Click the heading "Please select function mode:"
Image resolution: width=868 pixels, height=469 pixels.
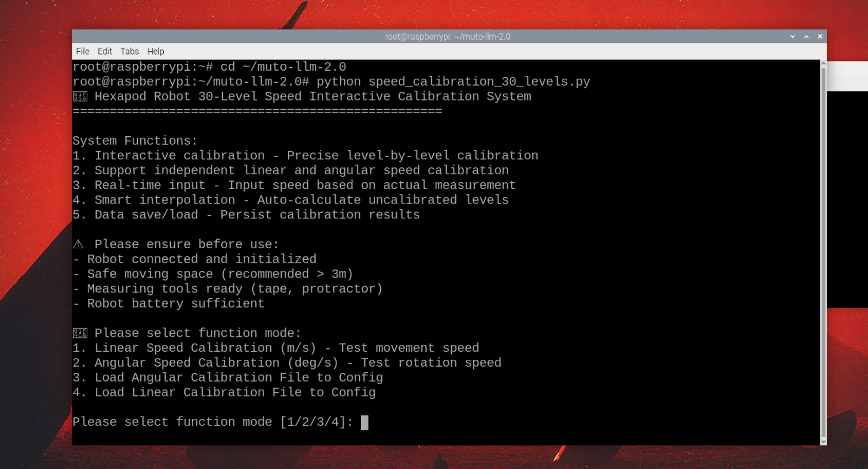click(x=198, y=333)
